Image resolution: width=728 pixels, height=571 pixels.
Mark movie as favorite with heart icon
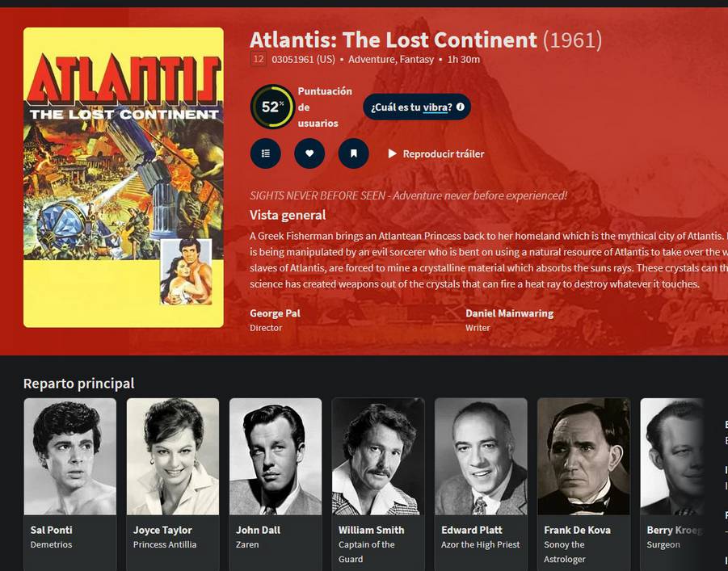pos(309,153)
